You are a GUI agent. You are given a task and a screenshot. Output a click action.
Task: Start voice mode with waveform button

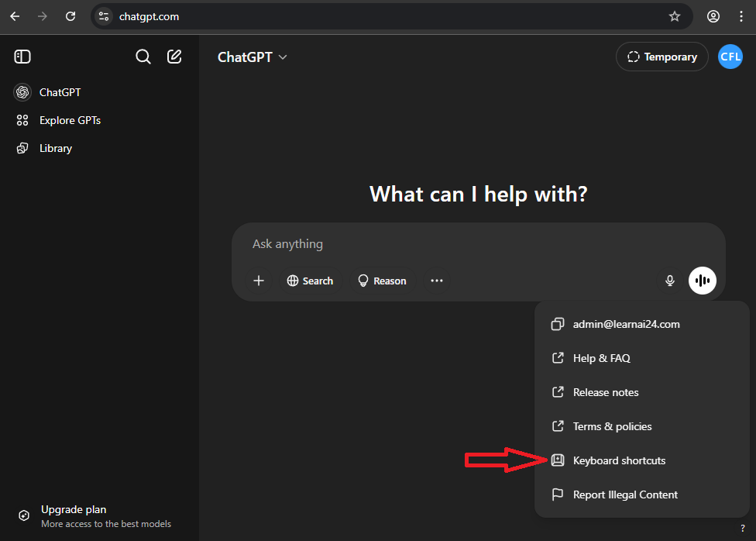pyautogui.click(x=702, y=281)
